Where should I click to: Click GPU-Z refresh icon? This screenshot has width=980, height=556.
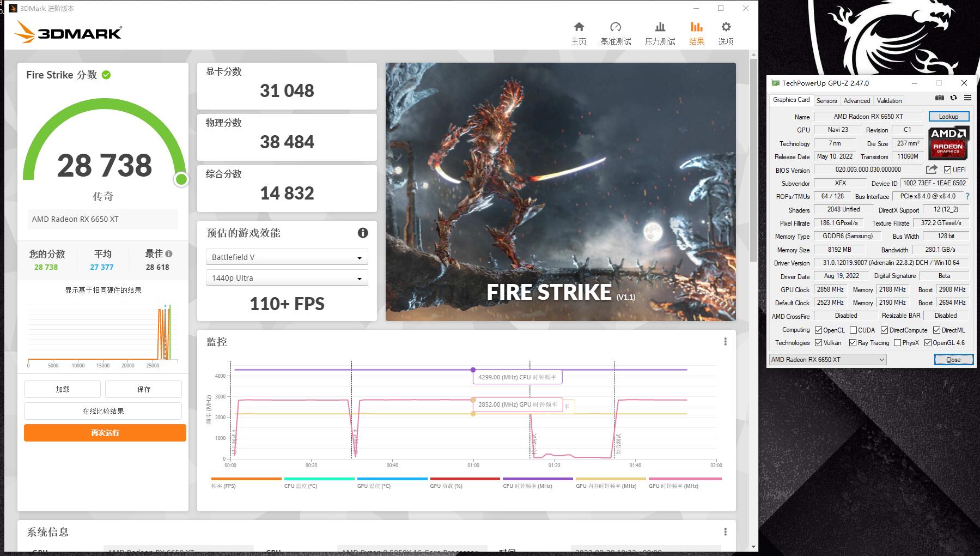pos(953,98)
